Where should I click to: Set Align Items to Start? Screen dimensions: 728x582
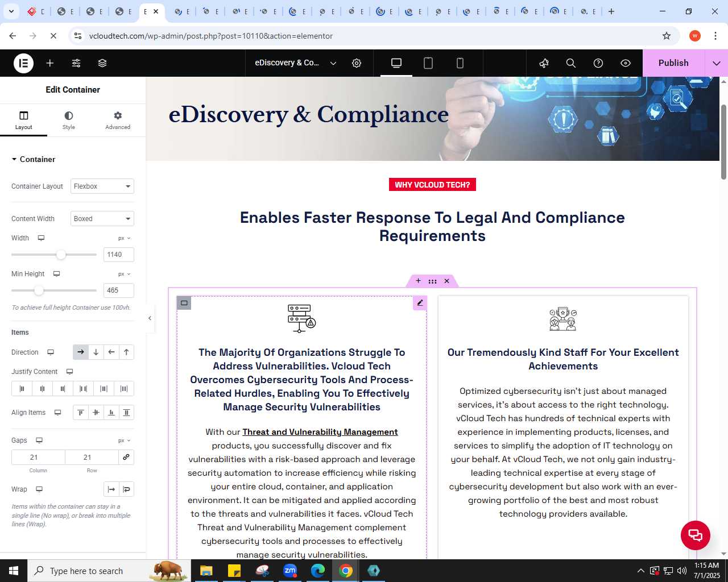pyautogui.click(x=81, y=413)
